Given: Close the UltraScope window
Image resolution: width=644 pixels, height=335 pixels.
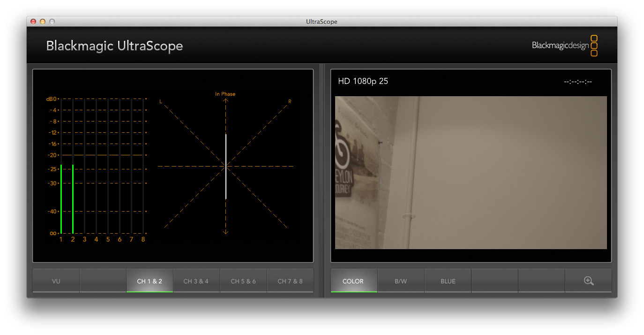Looking at the screenshot, I should (33, 22).
